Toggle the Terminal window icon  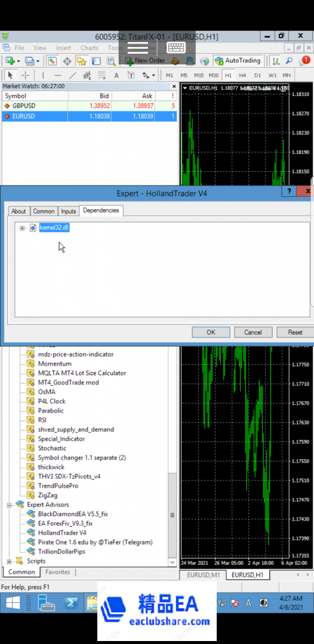click(96, 61)
